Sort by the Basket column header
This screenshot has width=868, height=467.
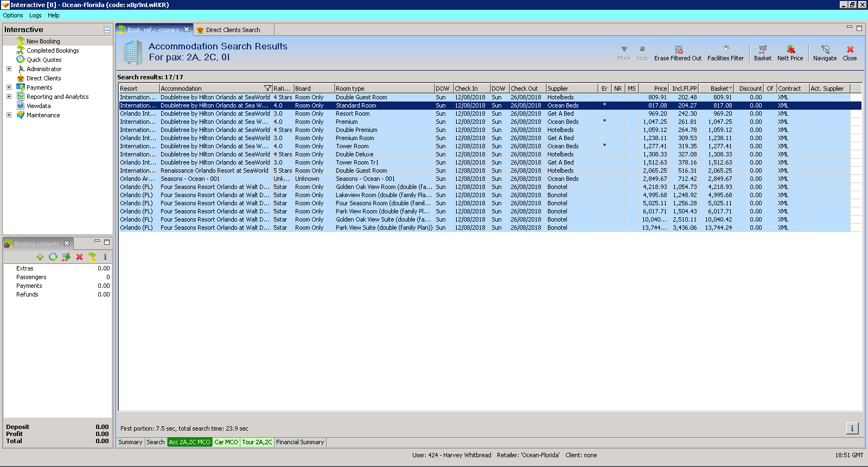click(x=716, y=89)
